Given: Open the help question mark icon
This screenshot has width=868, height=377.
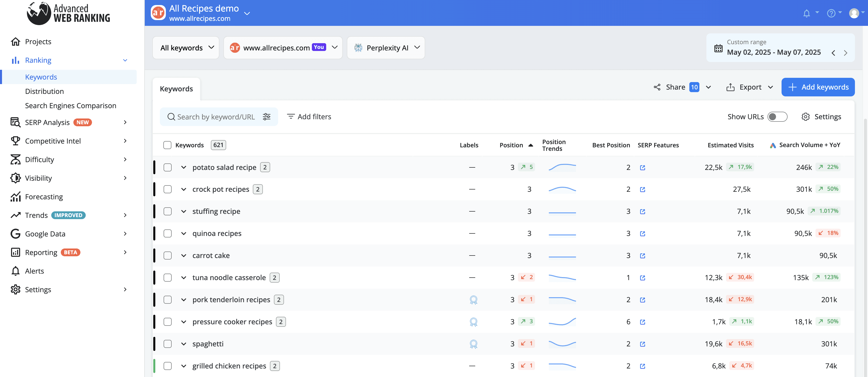Looking at the screenshot, I should coord(831,13).
